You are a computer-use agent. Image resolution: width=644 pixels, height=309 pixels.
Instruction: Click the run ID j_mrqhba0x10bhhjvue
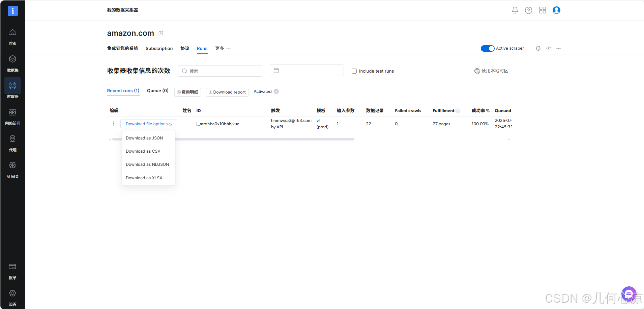tap(218, 124)
